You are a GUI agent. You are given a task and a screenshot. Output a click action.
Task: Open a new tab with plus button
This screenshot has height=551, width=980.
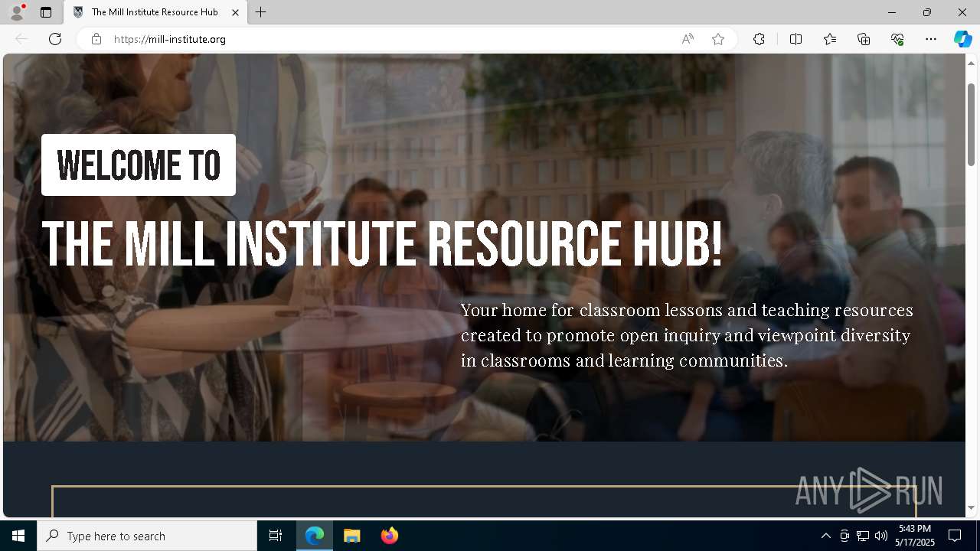click(x=261, y=12)
